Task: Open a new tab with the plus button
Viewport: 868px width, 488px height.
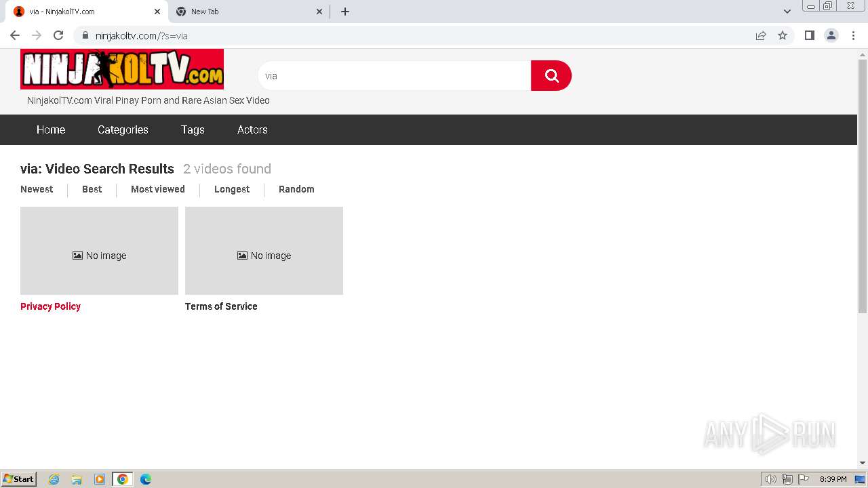Action: [x=345, y=12]
